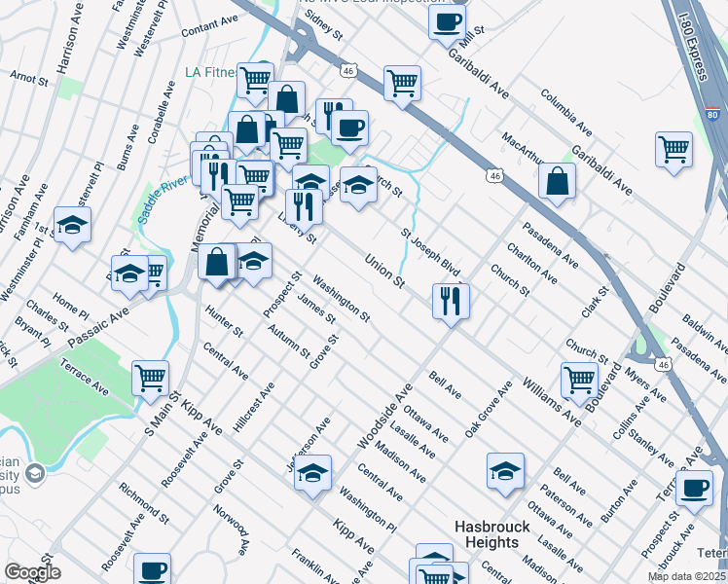Click the St Joseph Blvd label

pyautogui.click(x=430, y=252)
